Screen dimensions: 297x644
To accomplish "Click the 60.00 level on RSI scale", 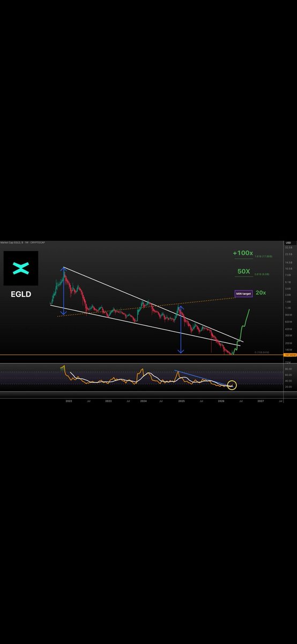I will (x=288, y=375).
